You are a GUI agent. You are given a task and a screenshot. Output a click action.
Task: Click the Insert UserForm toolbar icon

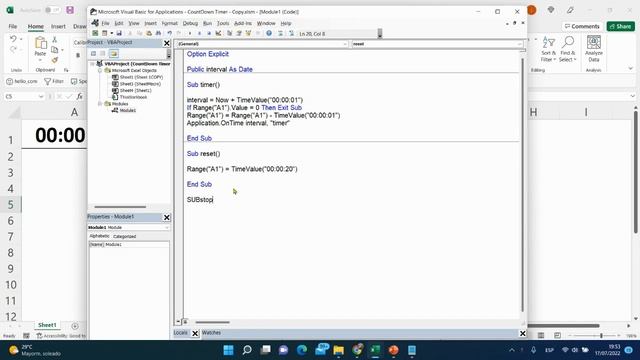click(104, 33)
